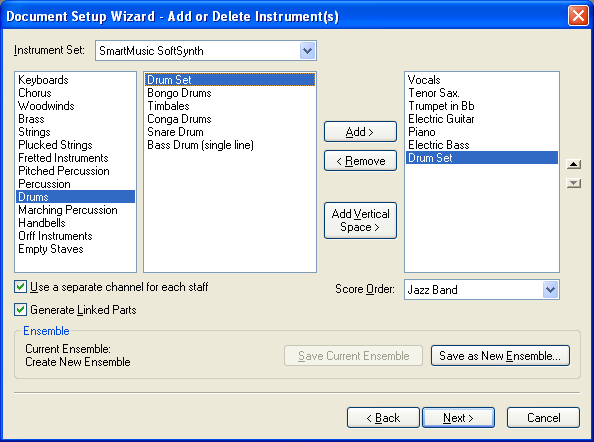Select Trumpet in Bb in score list
This screenshot has width=594, height=442.
(441, 106)
